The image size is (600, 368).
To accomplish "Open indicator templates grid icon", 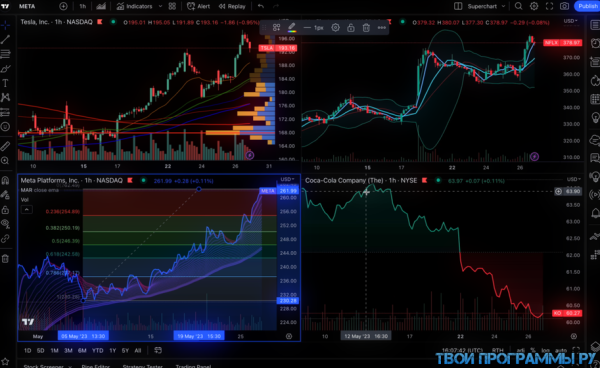I will [172, 6].
